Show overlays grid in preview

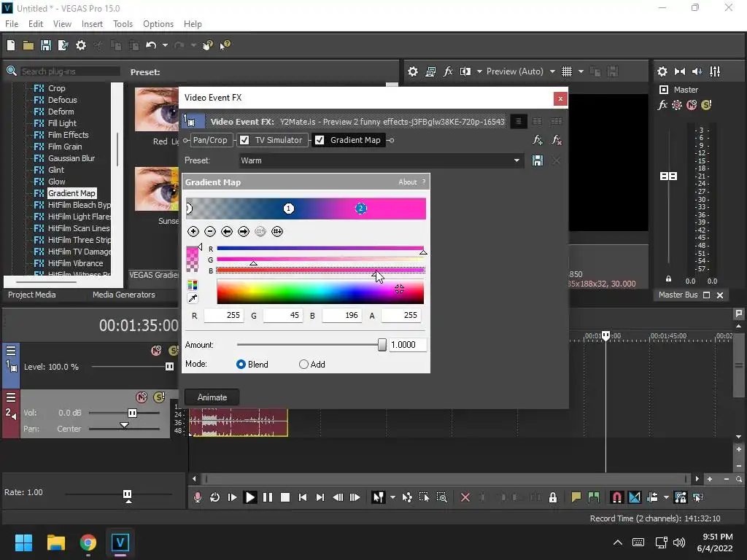[x=566, y=71]
